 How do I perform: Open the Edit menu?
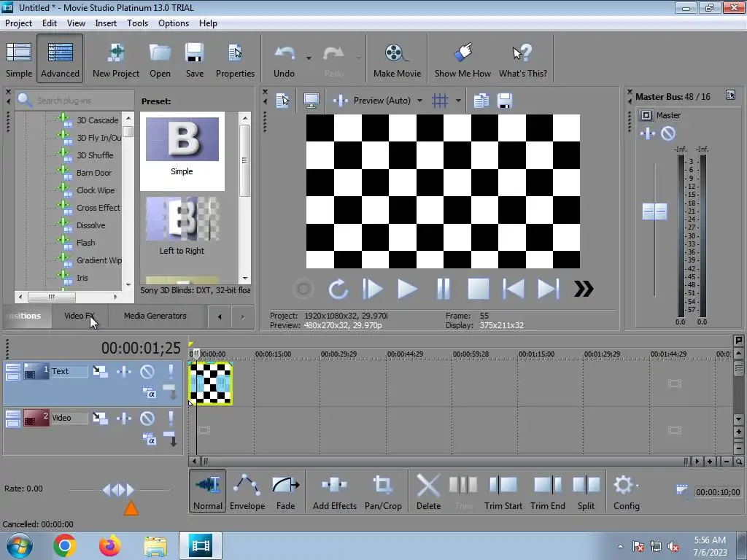click(49, 23)
